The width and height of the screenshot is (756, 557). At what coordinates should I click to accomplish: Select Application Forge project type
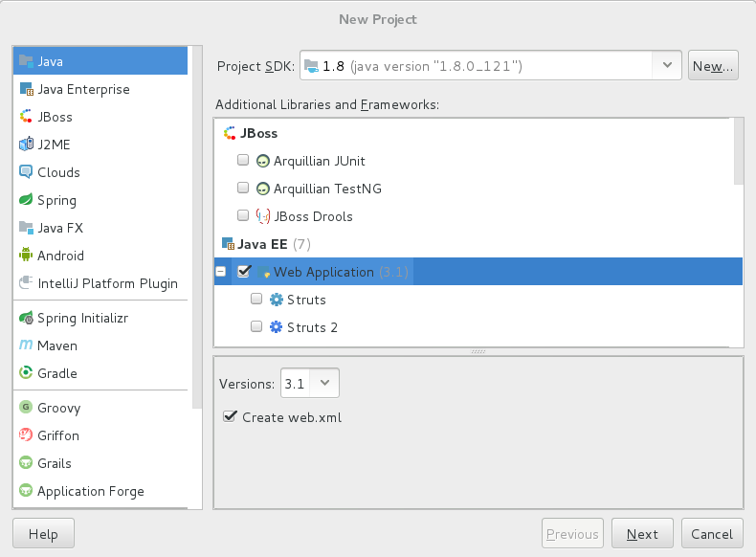coord(100,491)
